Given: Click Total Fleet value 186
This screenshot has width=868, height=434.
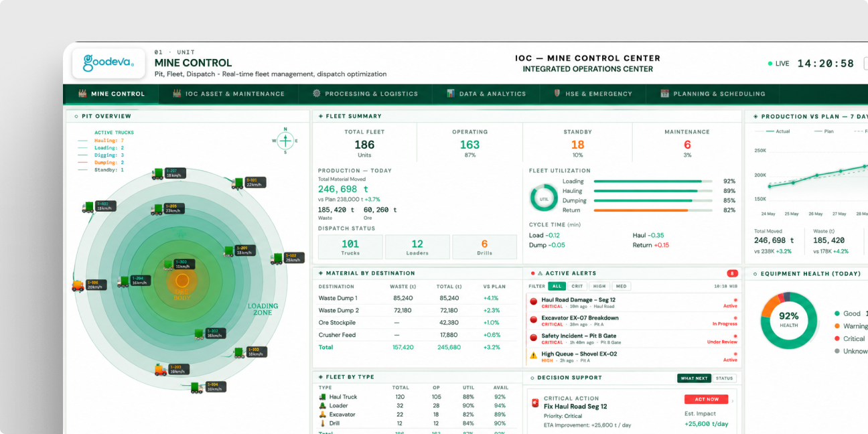Looking at the screenshot, I should pyautogui.click(x=364, y=145).
